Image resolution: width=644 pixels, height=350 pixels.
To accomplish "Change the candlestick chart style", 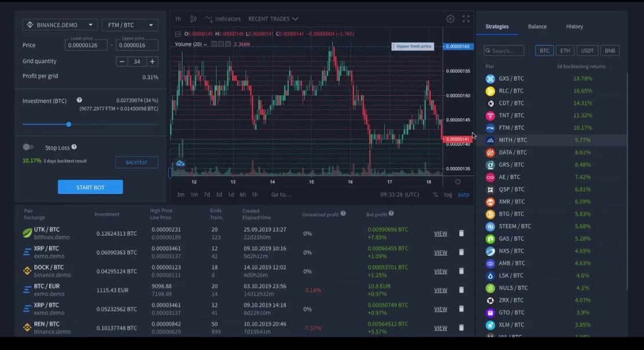I will 193,19.
